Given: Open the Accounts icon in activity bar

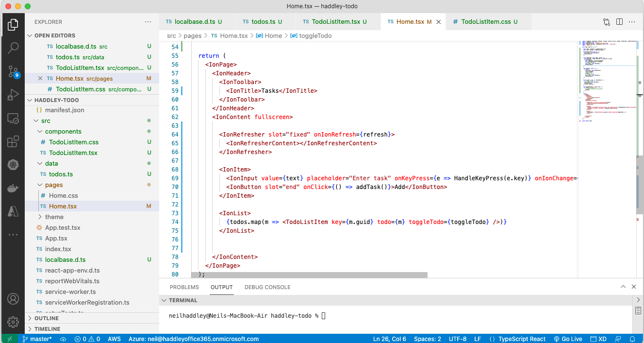Looking at the screenshot, I should click(13, 298).
